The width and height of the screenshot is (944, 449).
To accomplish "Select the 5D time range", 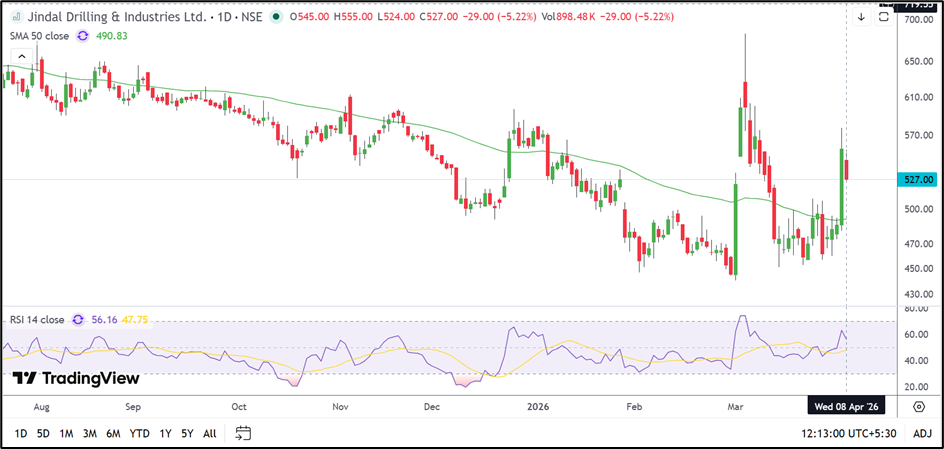I will (43, 433).
